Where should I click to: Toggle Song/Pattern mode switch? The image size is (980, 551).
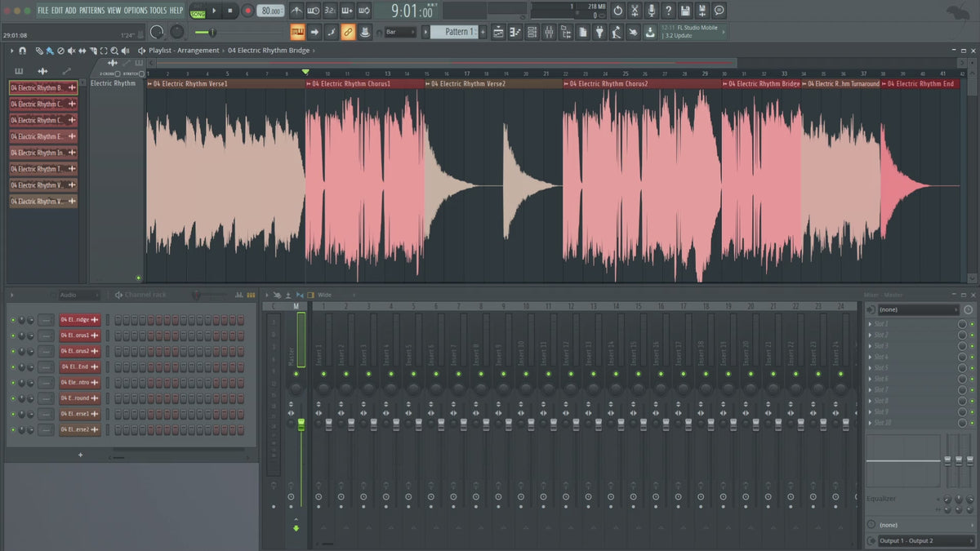pos(198,11)
